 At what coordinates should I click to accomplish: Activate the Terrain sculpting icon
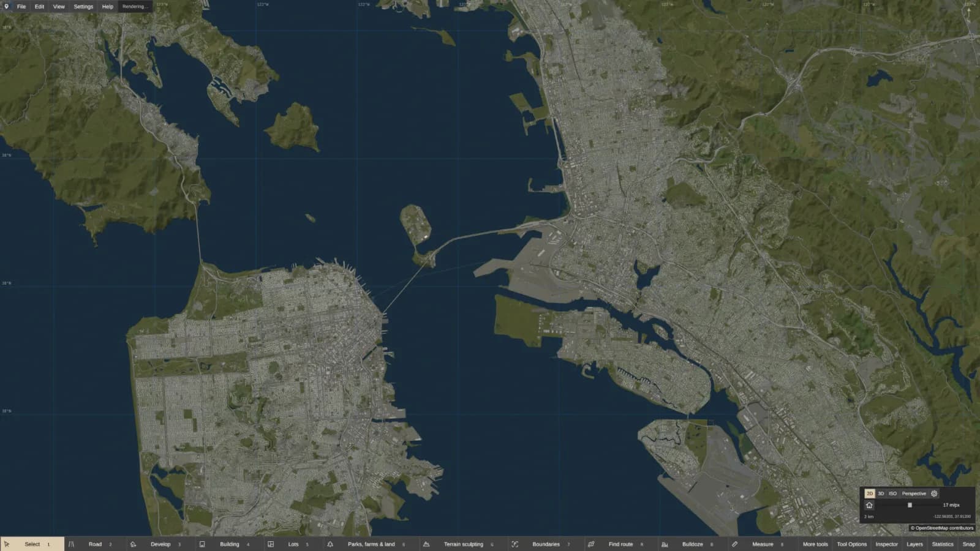click(x=426, y=544)
